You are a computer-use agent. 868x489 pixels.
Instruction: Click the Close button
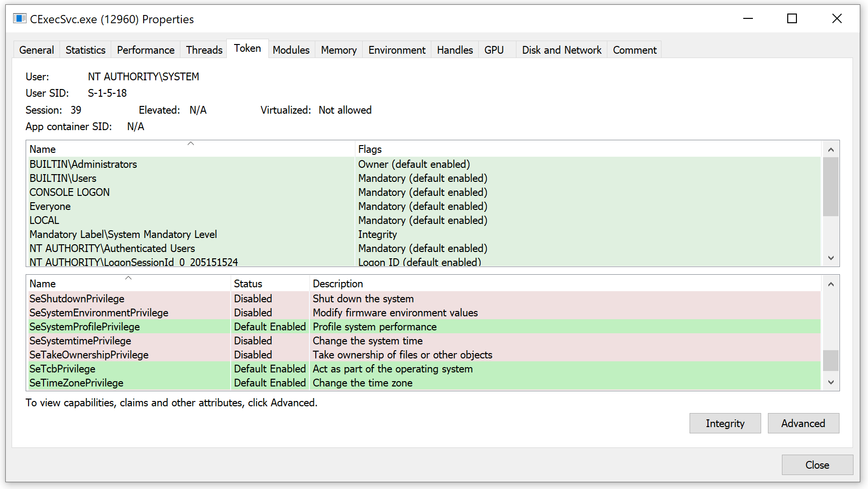point(817,465)
